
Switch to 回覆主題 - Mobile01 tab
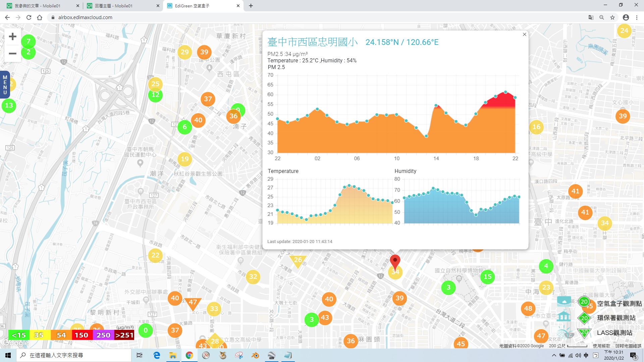(x=123, y=6)
